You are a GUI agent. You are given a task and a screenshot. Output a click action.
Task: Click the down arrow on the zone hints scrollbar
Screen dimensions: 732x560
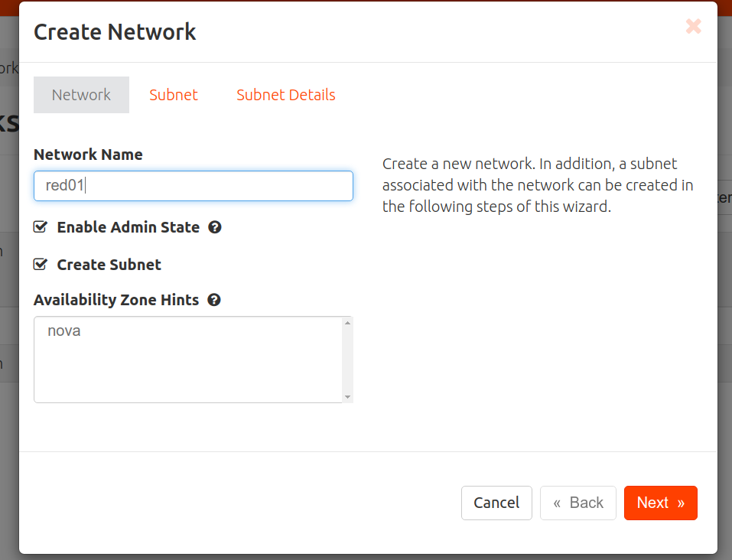tap(348, 398)
